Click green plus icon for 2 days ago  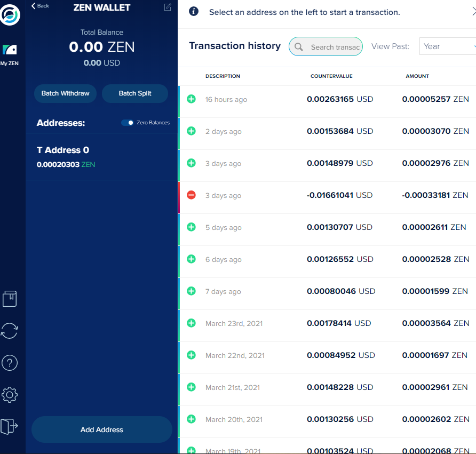point(191,131)
